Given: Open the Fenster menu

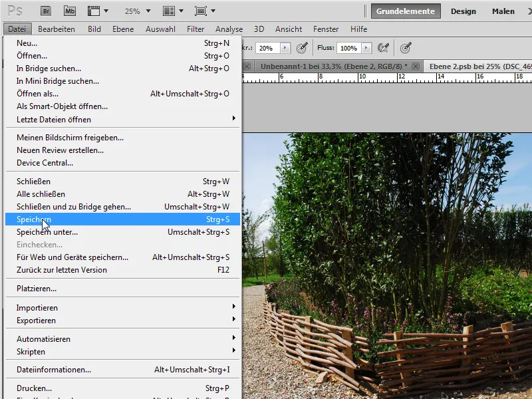Looking at the screenshot, I should pyautogui.click(x=325, y=29).
